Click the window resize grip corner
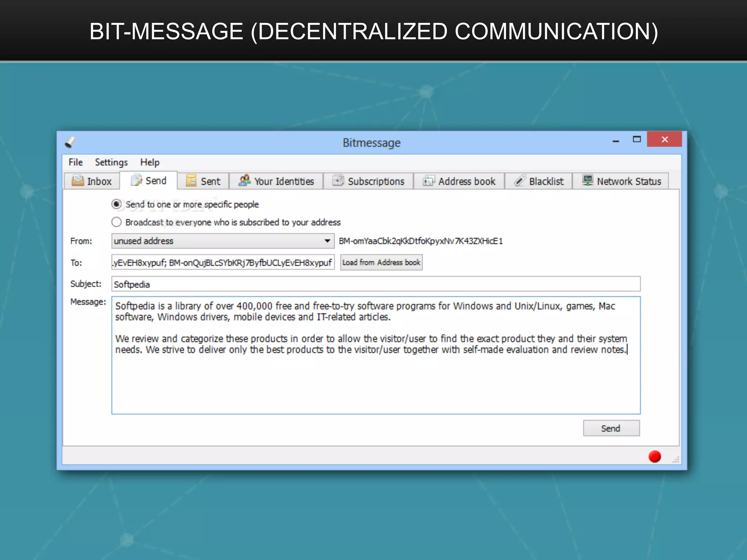The image size is (747, 560). pos(676,460)
